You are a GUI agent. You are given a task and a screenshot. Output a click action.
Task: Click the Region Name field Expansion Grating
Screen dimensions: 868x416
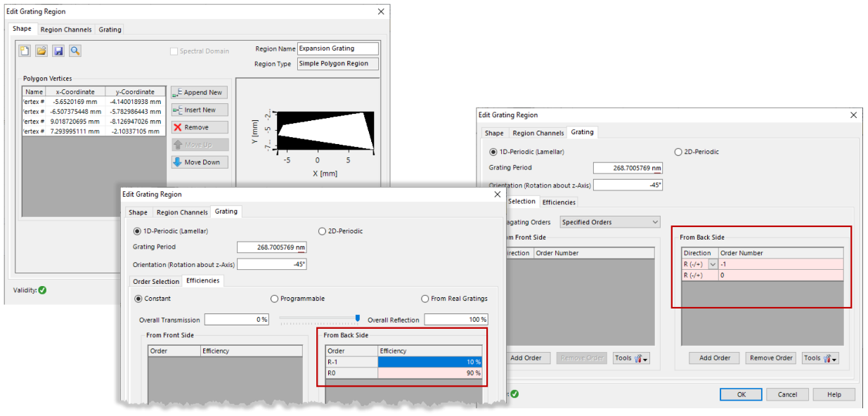point(338,48)
